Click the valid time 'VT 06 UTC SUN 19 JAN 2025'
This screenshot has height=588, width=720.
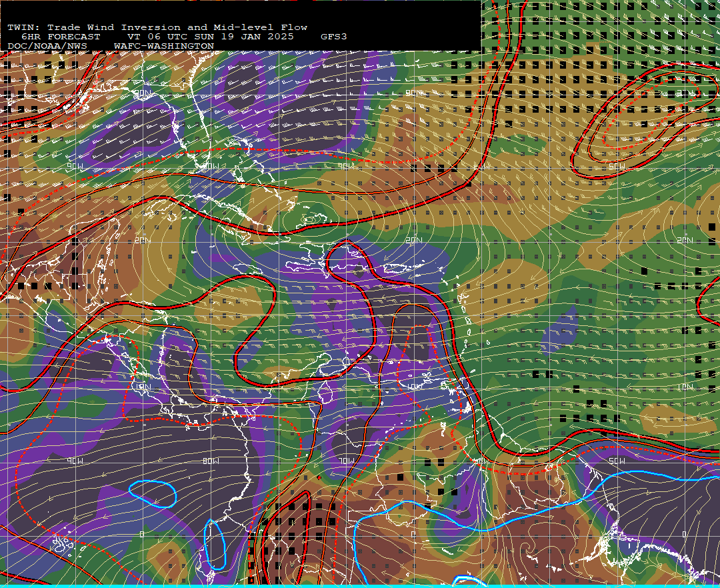[210, 37]
